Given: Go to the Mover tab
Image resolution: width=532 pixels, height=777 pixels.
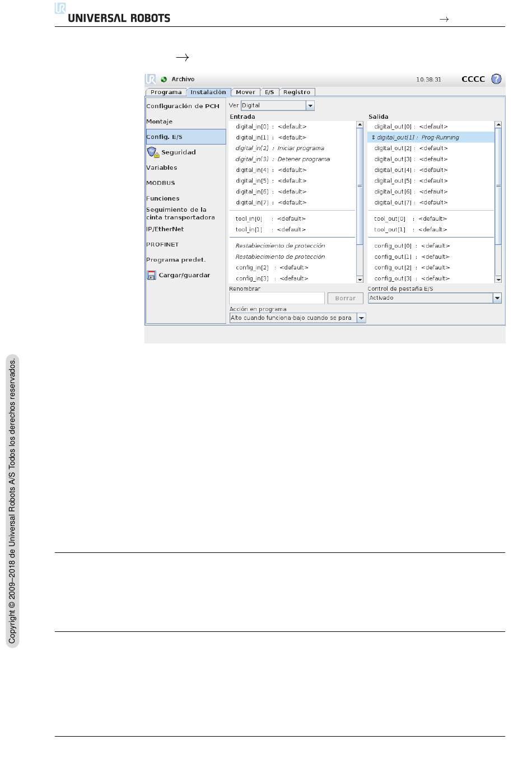Looking at the screenshot, I should click(x=245, y=92).
